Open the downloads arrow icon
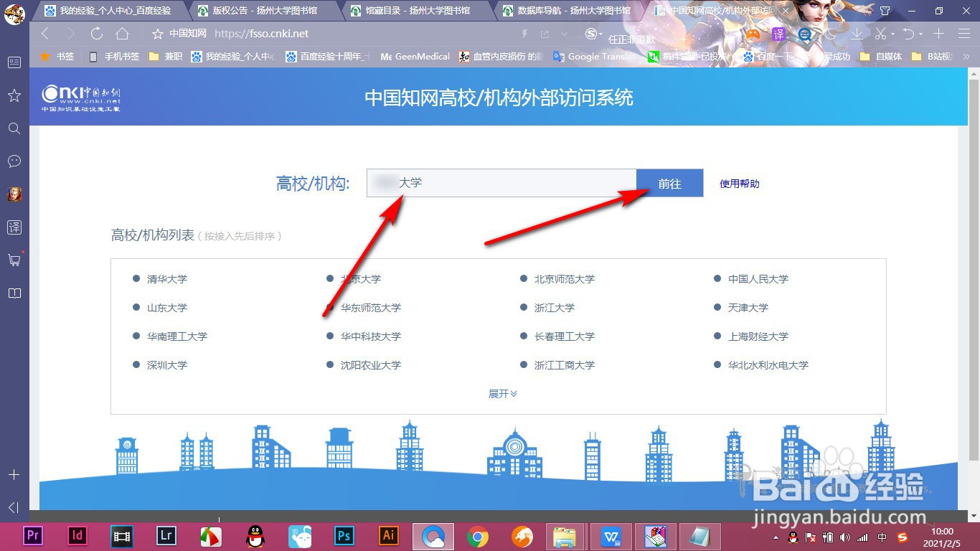Image resolution: width=980 pixels, height=551 pixels. click(857, 34)
